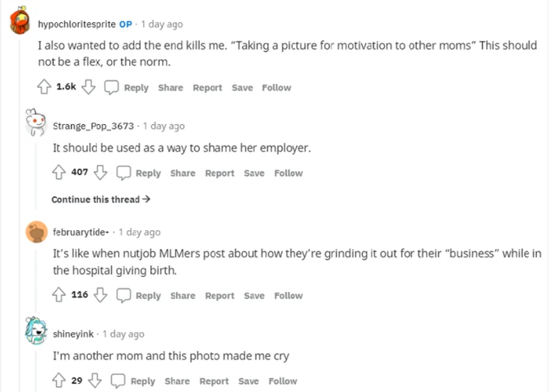Viewport: 551px width, 392px height.
Task: Upvote shineyink's comment
Action: (58, 380)
